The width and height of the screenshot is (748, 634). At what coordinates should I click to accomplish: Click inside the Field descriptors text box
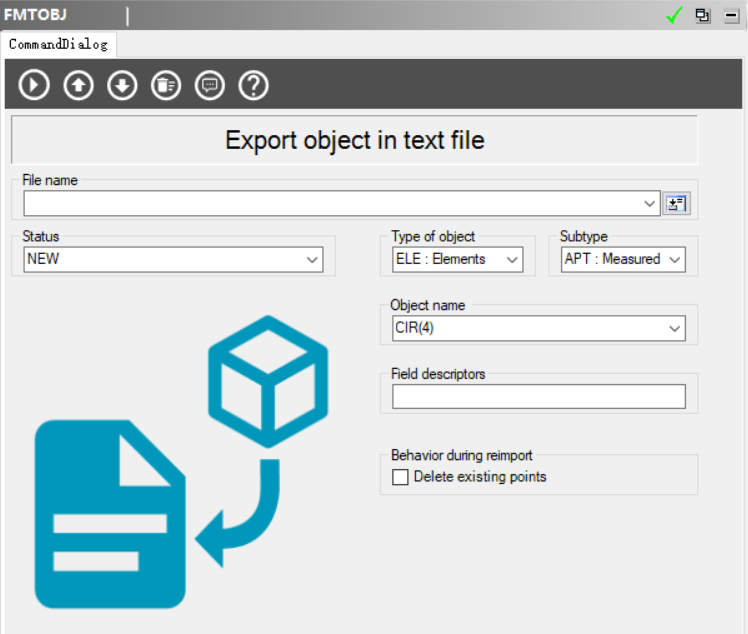pyautogui.click(x=538, y=397)
